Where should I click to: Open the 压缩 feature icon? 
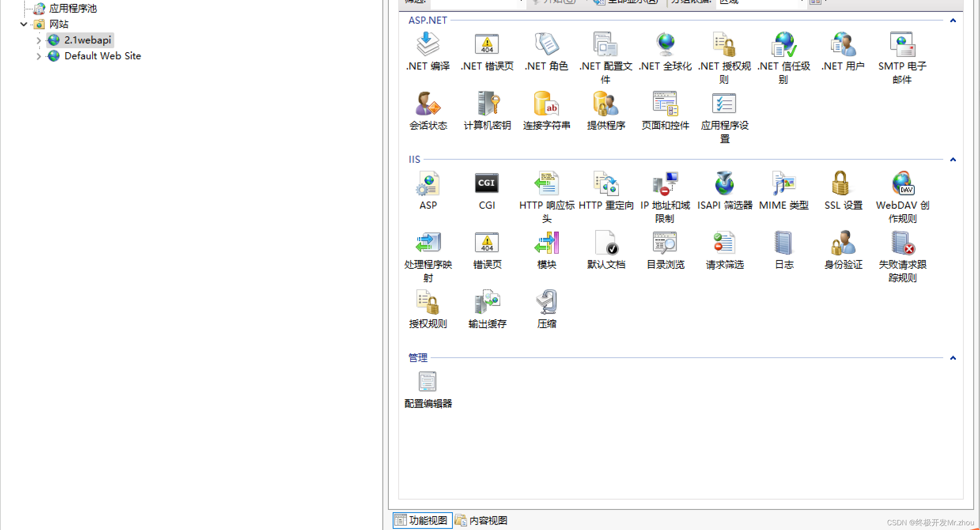[x=547, y=302]
